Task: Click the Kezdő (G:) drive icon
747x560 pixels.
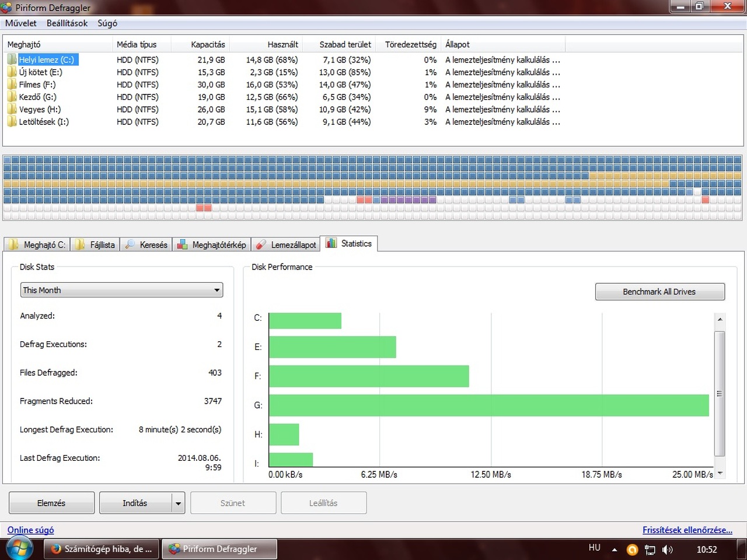Action: 12,97
